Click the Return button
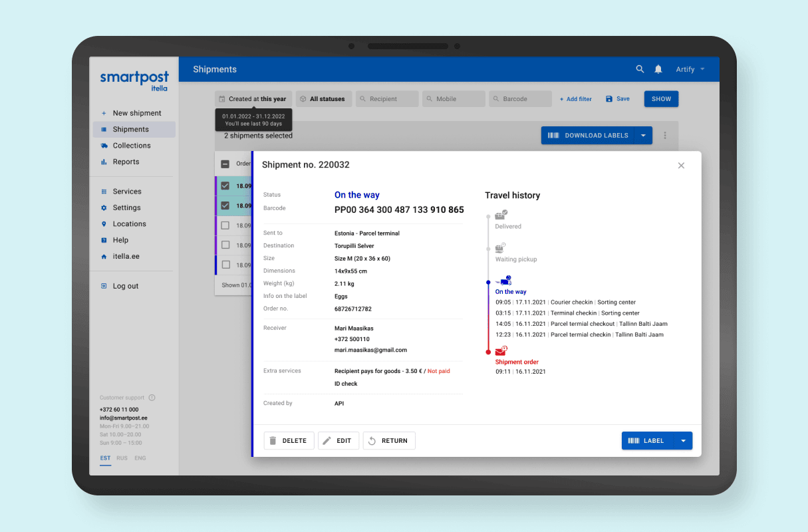 click(x=389, y=440)
